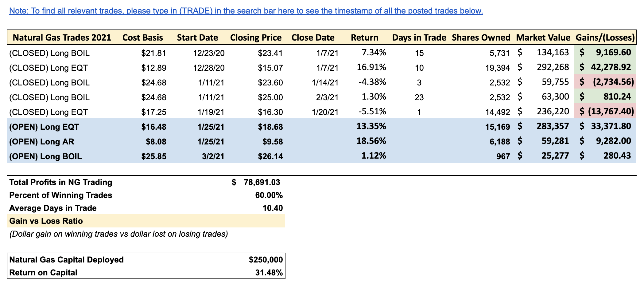Select the Market Value column header
Image resolution: width=644 pixels, height=284 pixels.
click(543, 37)
